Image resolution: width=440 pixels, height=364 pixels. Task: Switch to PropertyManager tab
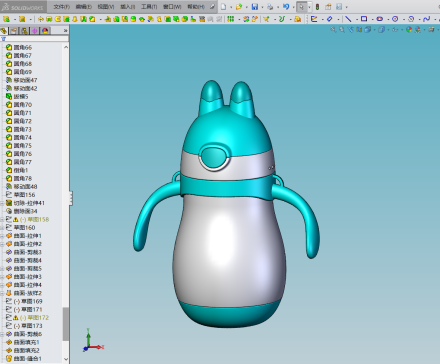(x=14, y=31)
